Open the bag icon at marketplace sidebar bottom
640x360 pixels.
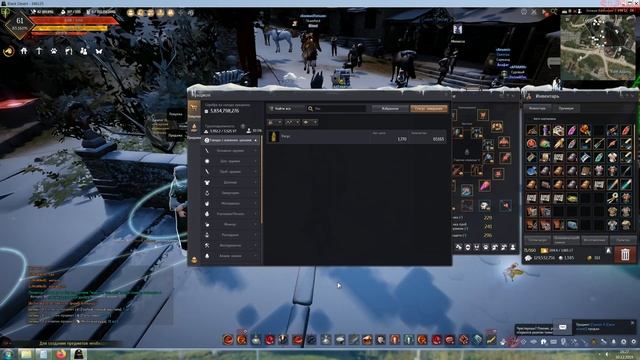click(194, 260)
